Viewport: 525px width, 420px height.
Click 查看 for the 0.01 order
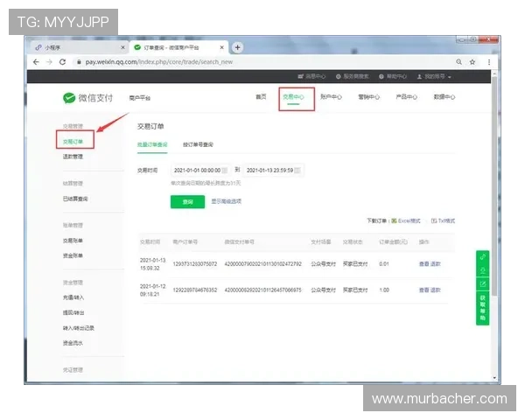pos(423,264)
